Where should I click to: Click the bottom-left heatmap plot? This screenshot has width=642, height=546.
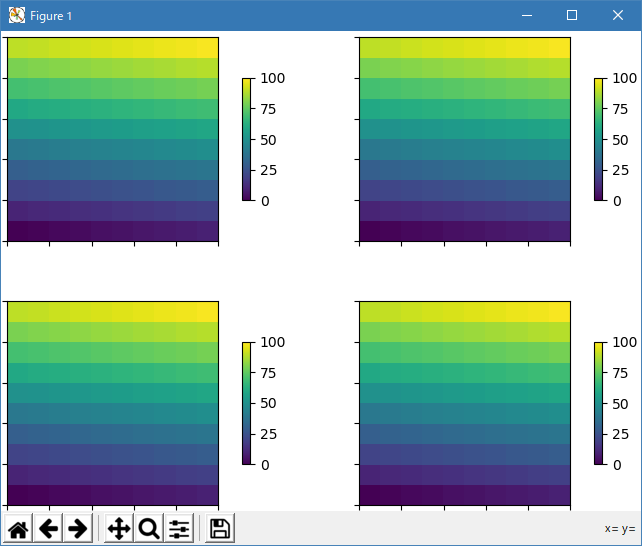coord(113,403)
